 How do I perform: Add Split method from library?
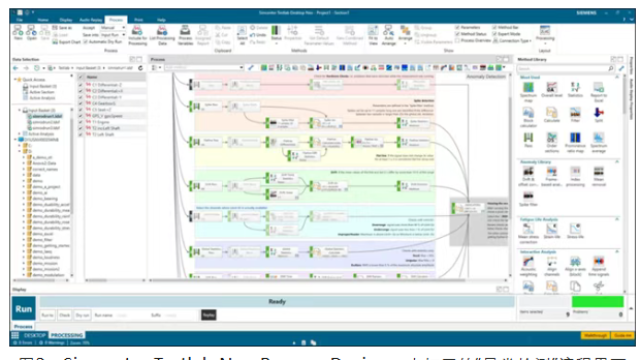(598, 115)
